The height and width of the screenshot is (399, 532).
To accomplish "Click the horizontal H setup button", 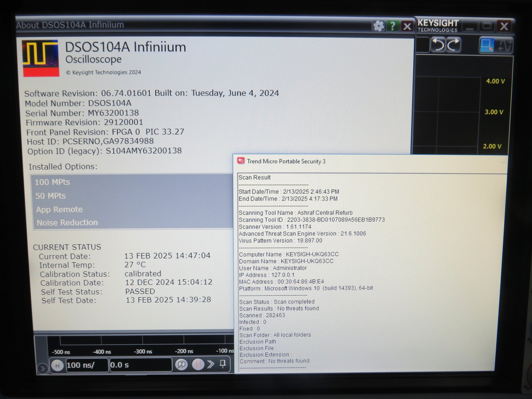I will click(57, 366).
